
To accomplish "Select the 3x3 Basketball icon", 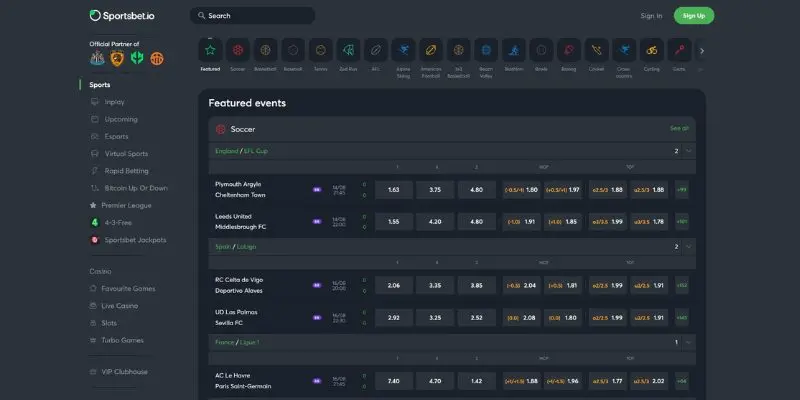I will (459, 50).
